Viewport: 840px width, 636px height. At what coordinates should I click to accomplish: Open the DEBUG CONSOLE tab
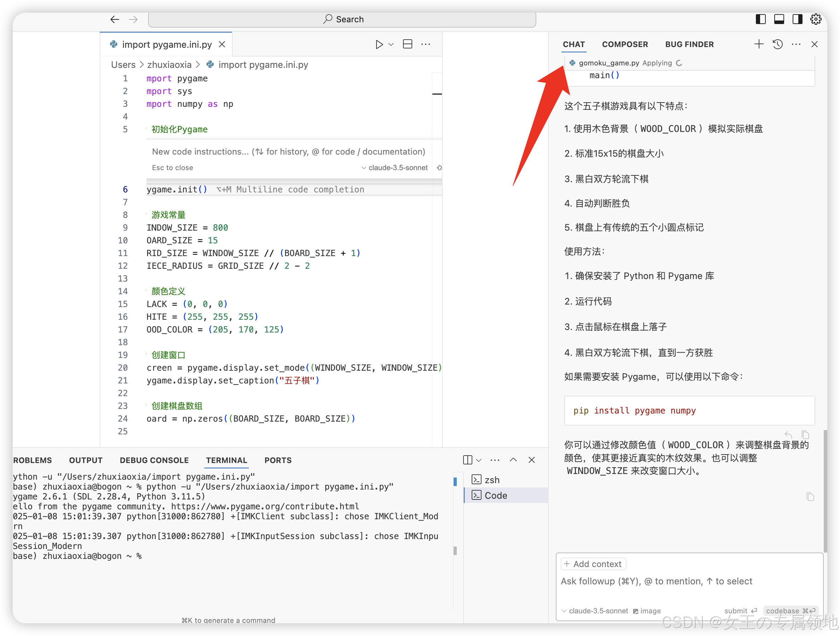[154, 460]
